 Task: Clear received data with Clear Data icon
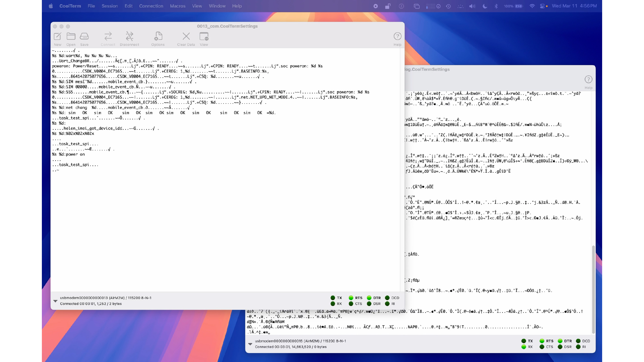click(186, 39)
